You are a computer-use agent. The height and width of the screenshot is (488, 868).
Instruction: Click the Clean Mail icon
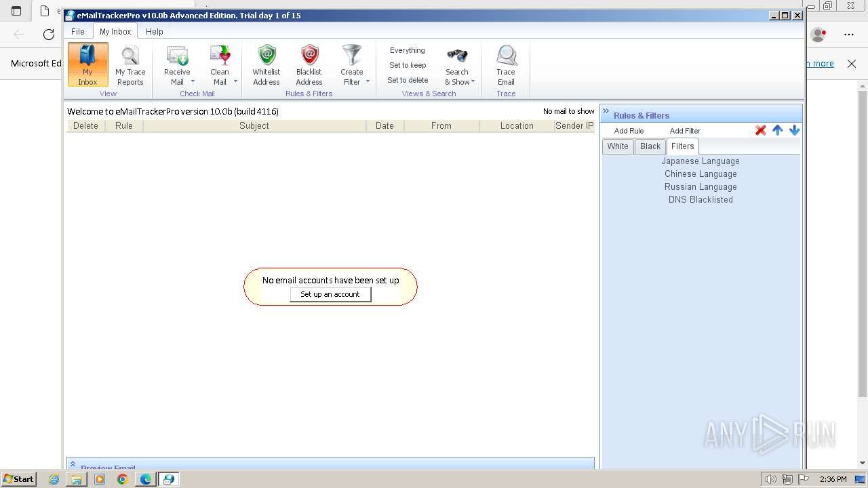220,56
